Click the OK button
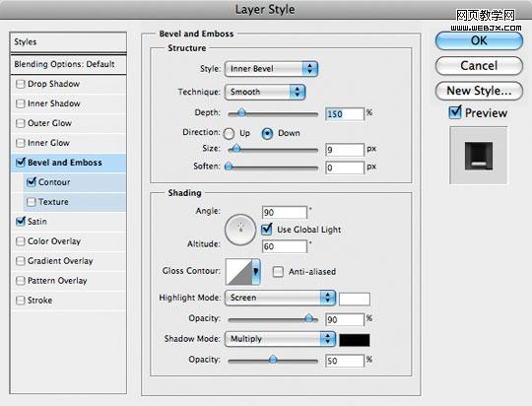The width and height of the screenshot is (532, 406). point(479,40)
